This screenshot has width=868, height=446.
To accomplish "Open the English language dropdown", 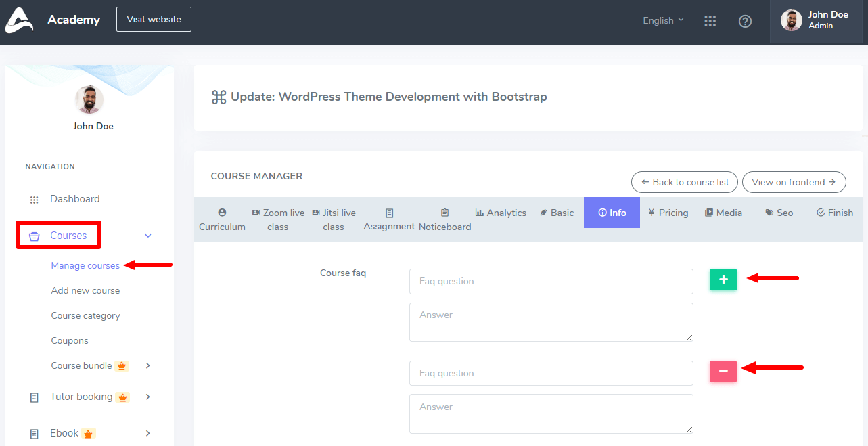I will (663, 20).
